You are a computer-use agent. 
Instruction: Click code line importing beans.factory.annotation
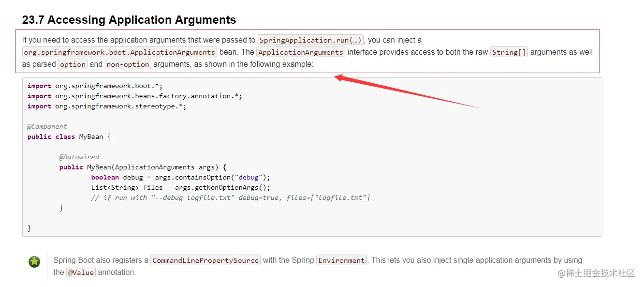[x=135, y=96]
